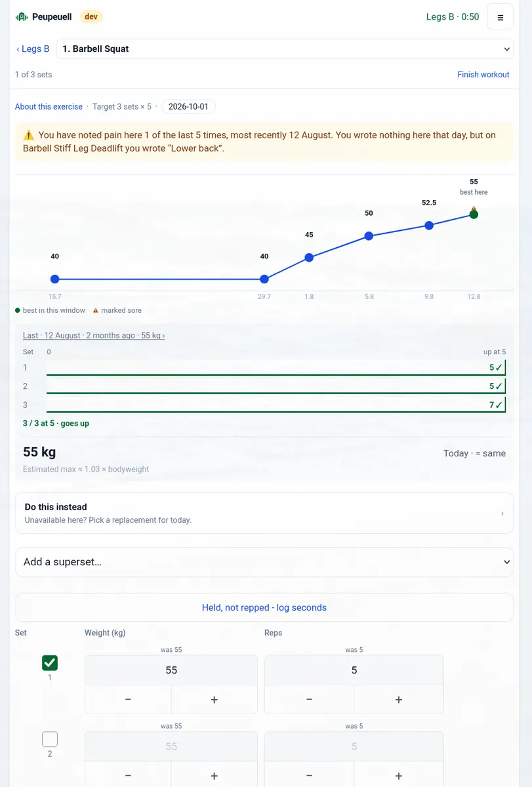Click the chevron on Do this instead card
532x787 pixels.
coord(502,514)
